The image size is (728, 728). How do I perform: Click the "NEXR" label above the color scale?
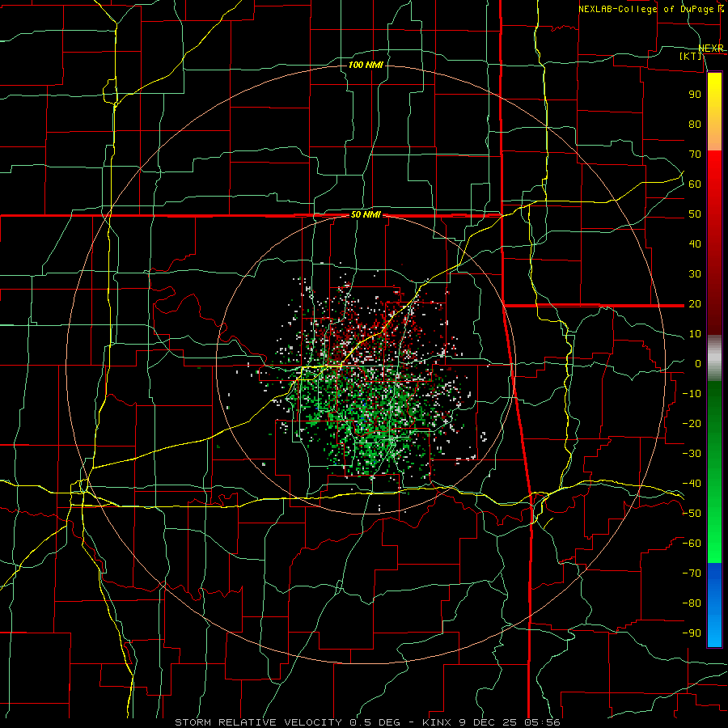pyautogui.click(x=711, y=49)
